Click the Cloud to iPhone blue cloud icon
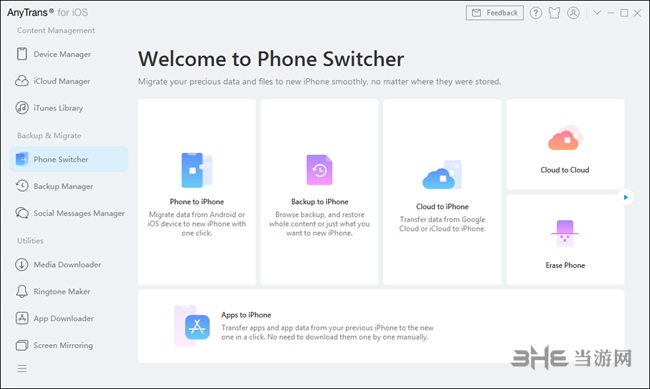This screenshot has width=650, height=389. 442,175
